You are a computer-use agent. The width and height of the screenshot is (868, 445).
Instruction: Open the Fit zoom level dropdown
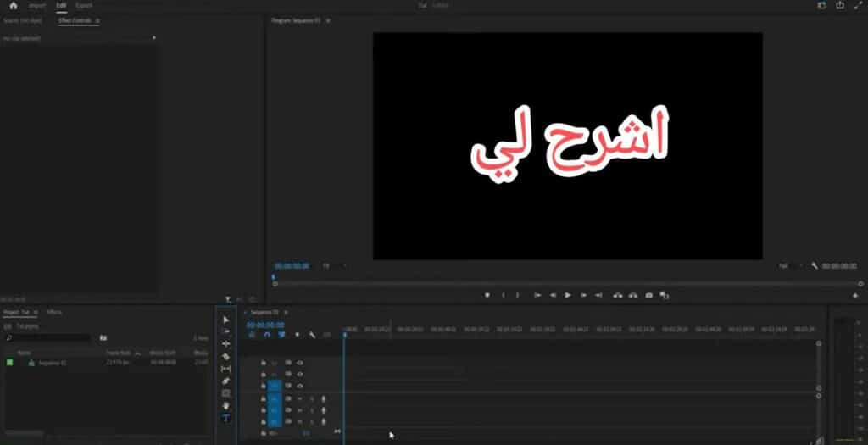click(334, 266)
